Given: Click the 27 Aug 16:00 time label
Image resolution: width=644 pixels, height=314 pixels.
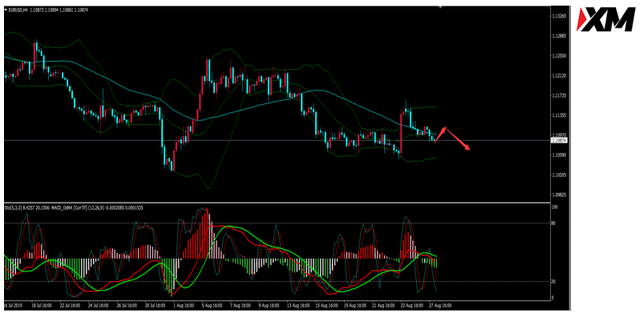Looking at the screenshot, I should coord(440,306).
